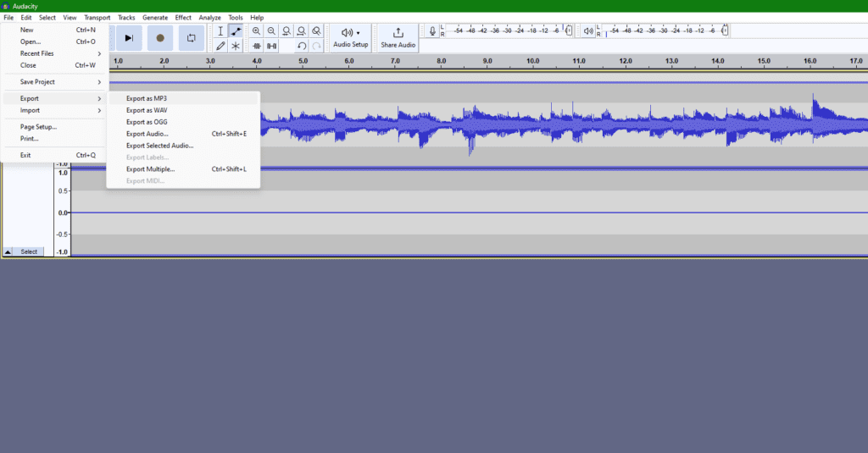This screenshot has height=453, width=868.
Task: Open the Analyze menu
Action: [x=210, y=18]
